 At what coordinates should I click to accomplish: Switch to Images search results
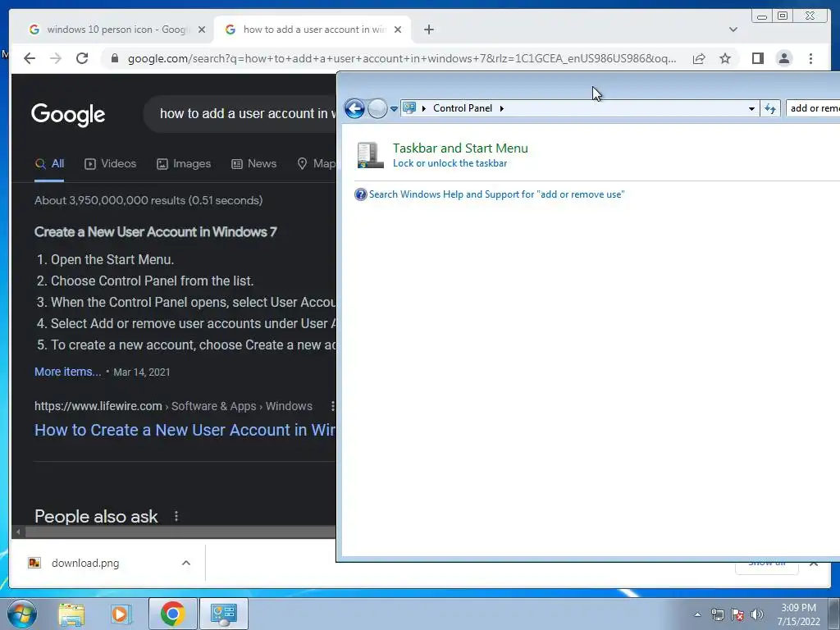tap(184, 164)
